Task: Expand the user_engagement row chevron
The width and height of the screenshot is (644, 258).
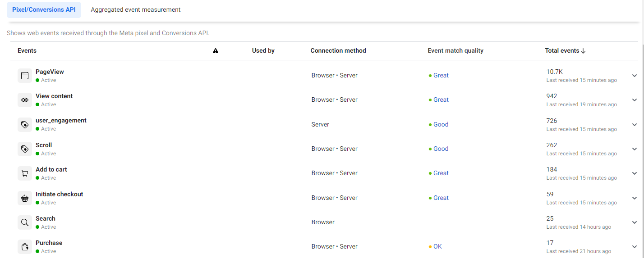Action: click(635, 125)
